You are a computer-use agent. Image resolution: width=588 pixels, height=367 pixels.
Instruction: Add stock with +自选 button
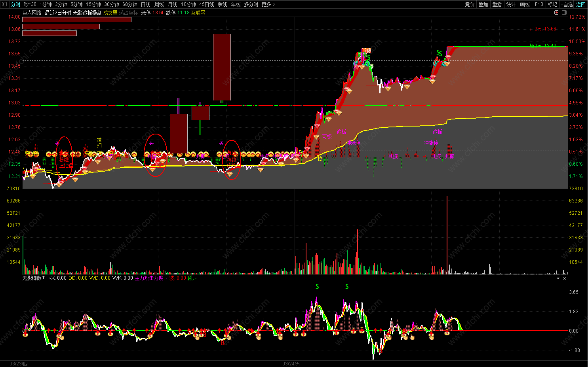click(567, 4)
